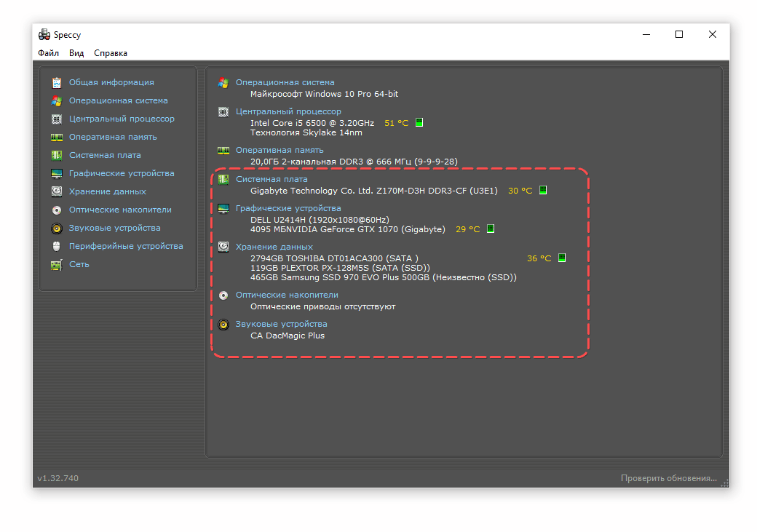Click the CPU temperature green indicator
Image resolution: width=757 pixels, height=532 pixels.
point(419,123)
